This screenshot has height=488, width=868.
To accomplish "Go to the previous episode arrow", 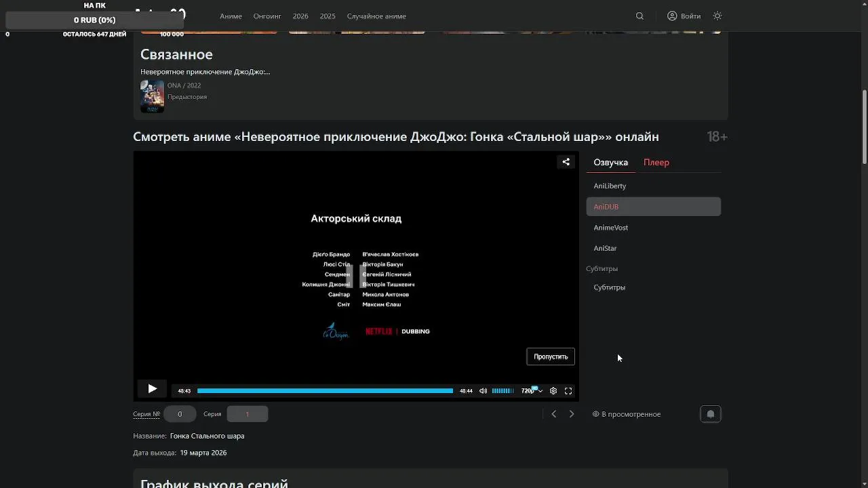I will [x=554, y=414].
